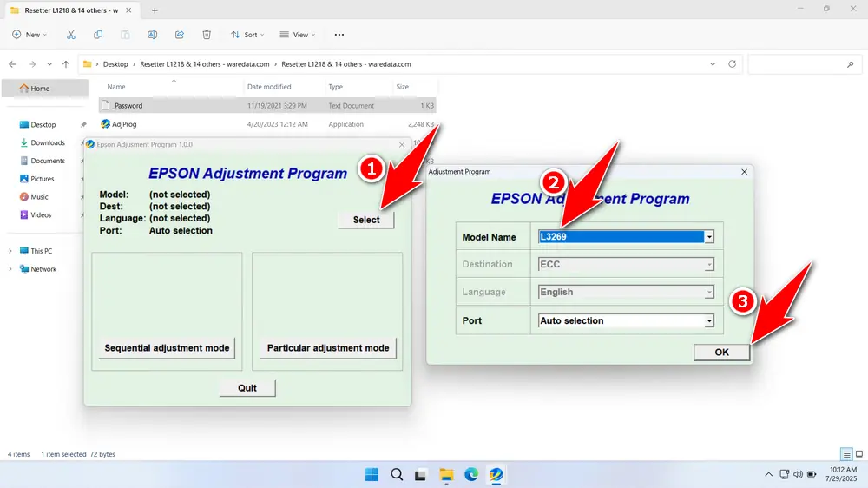Sort by Type column header

tap(335, 87)
